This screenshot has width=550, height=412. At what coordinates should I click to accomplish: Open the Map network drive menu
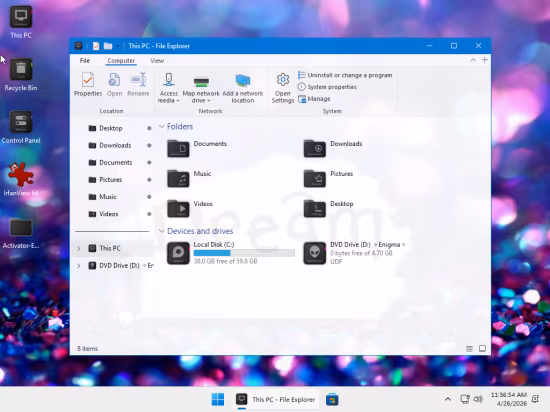[201, 88]
